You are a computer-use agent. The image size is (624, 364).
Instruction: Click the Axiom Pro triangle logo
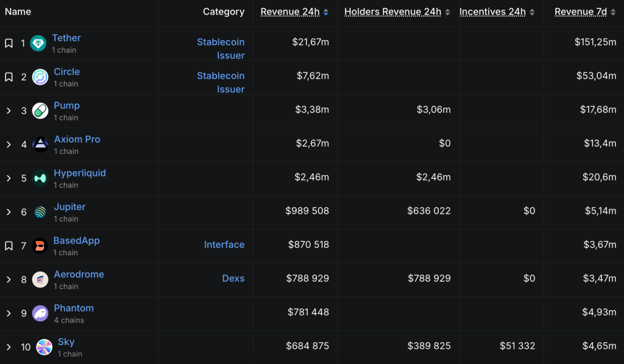tap(40, 145)
